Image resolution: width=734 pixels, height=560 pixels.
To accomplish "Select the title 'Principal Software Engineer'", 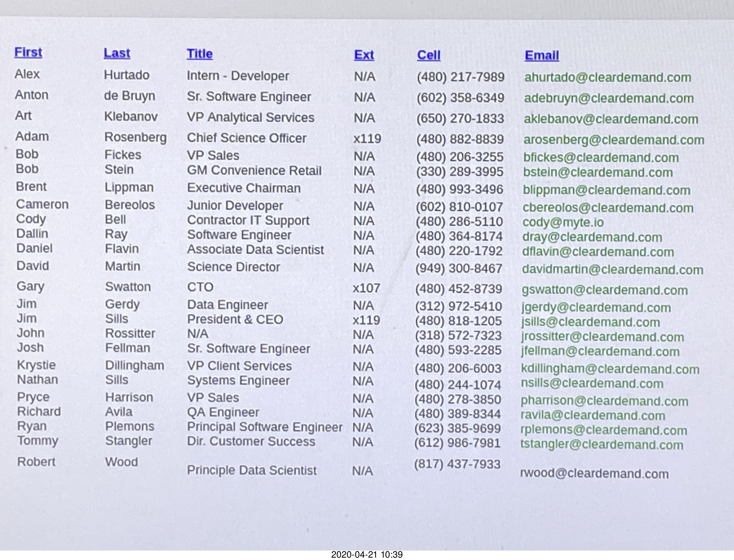I will pyautogui.click(x=265, y=427).
